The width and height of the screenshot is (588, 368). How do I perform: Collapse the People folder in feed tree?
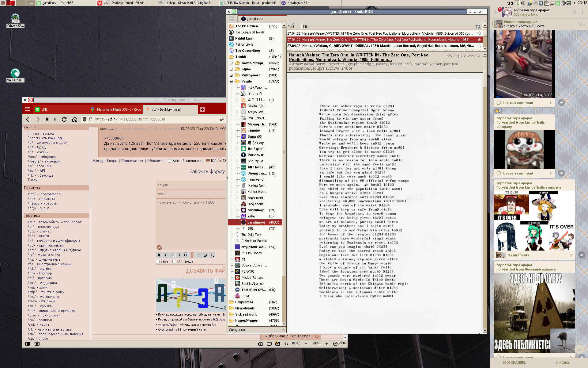[231, 81]
